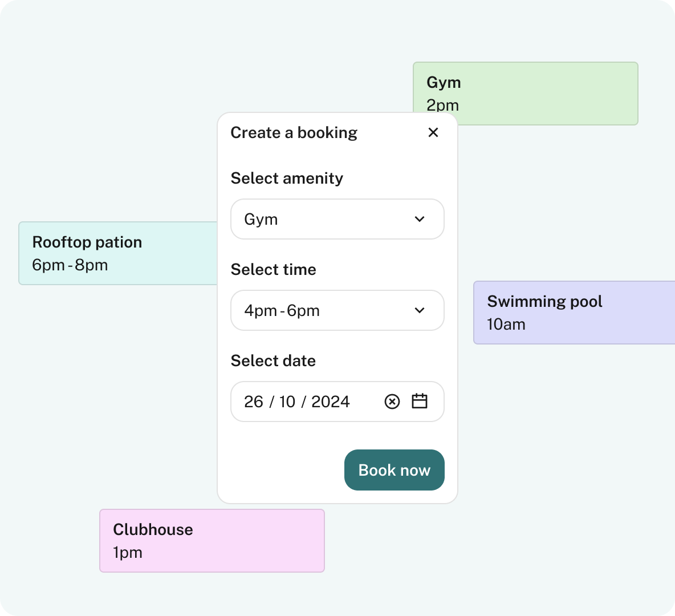Click the 4pm-6pm value in time selector
This screenshot has width=675, height=616.
(x=282, y=311)
